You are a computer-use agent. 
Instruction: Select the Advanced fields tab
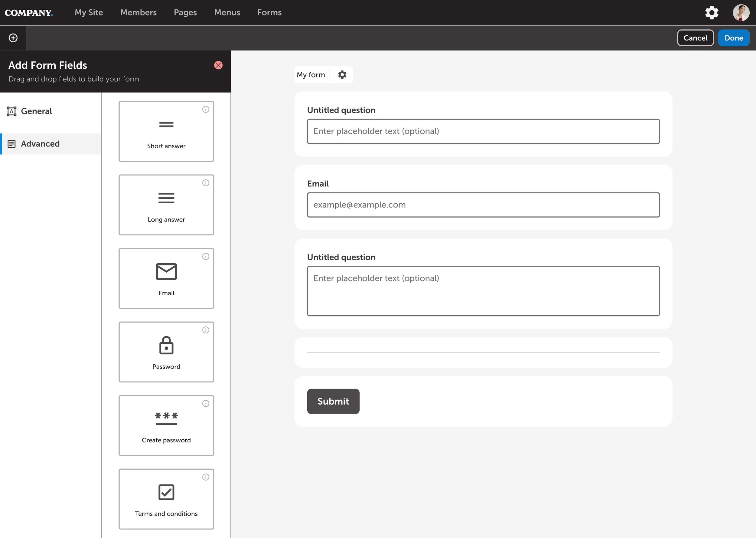40,144
